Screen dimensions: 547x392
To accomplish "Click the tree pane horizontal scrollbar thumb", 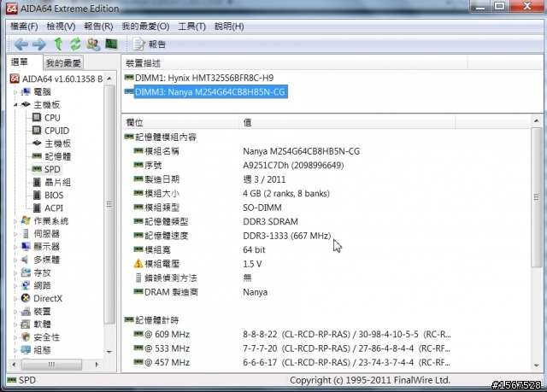I will click(51, 365).
